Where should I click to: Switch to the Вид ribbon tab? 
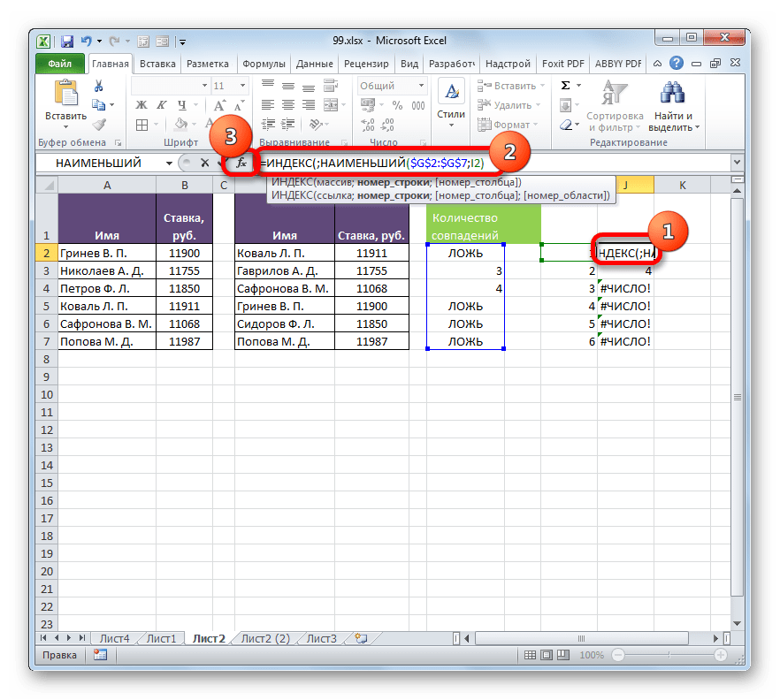point(409,64)
